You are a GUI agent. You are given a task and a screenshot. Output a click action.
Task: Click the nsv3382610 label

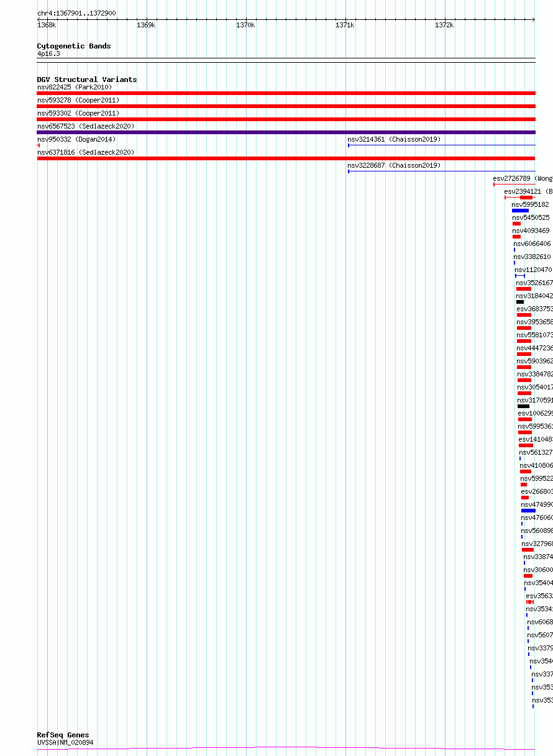click(x=532, y=257)
